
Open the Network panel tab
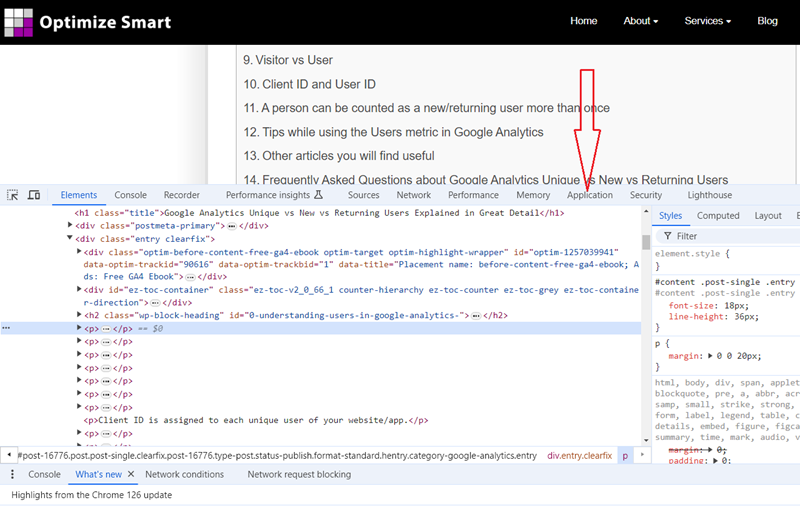pyautogui.click(x=414, y=195)
